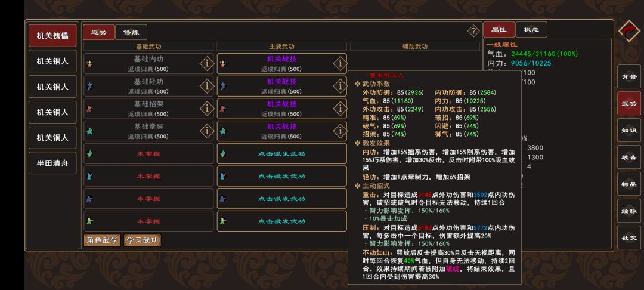Go to the 背景 side menu
644x290 pixels.
click(629, 76)
